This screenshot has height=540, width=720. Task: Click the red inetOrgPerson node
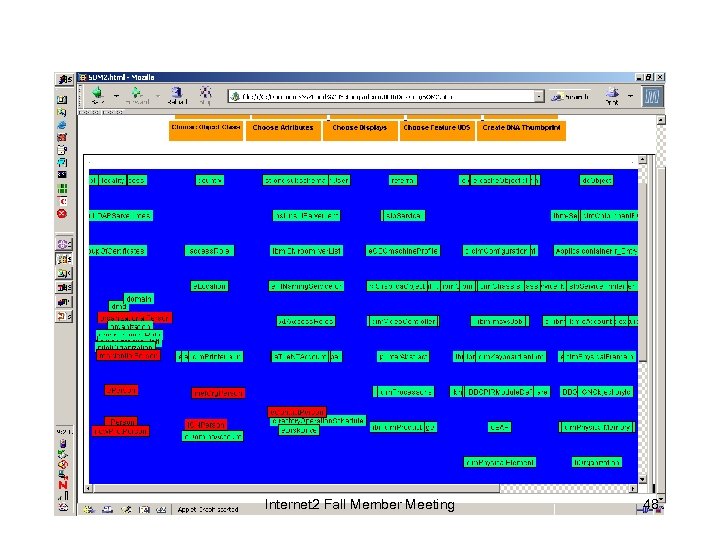click(218, 393)
